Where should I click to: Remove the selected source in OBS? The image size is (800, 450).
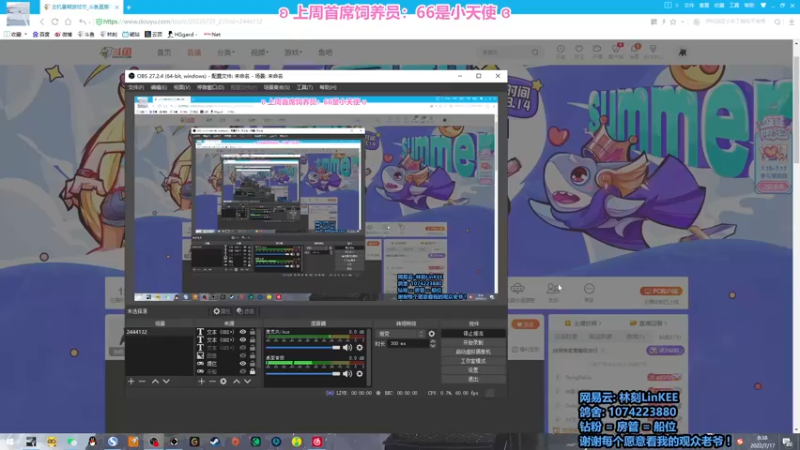point(212,381)
